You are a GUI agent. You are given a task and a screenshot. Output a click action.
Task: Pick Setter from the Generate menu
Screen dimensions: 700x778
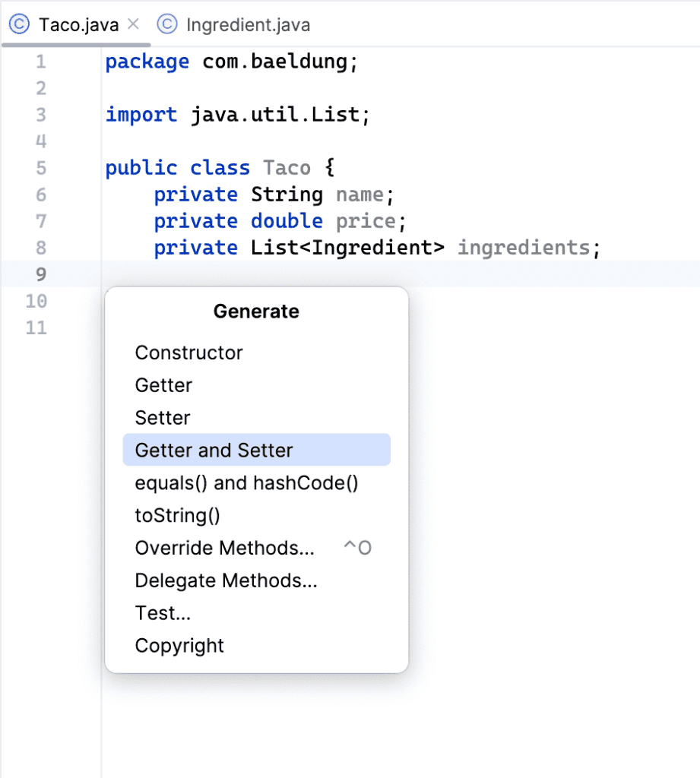click(x=161, y=417)
